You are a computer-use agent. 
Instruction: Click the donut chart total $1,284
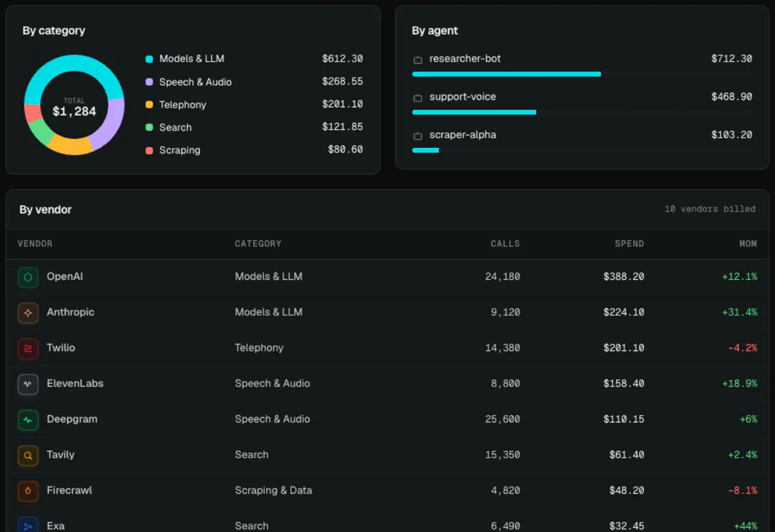[x=74, y=111]
